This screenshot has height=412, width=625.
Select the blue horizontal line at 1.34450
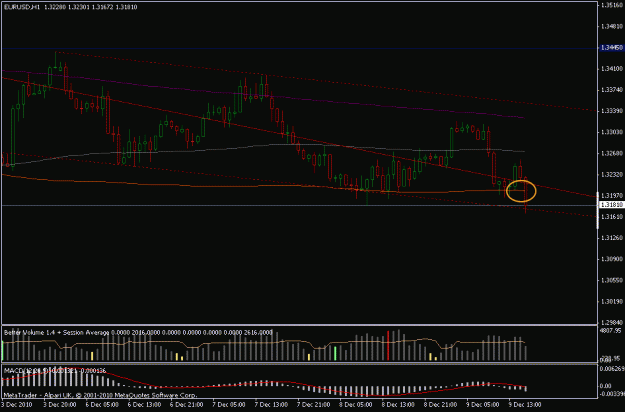coord(299,48)
